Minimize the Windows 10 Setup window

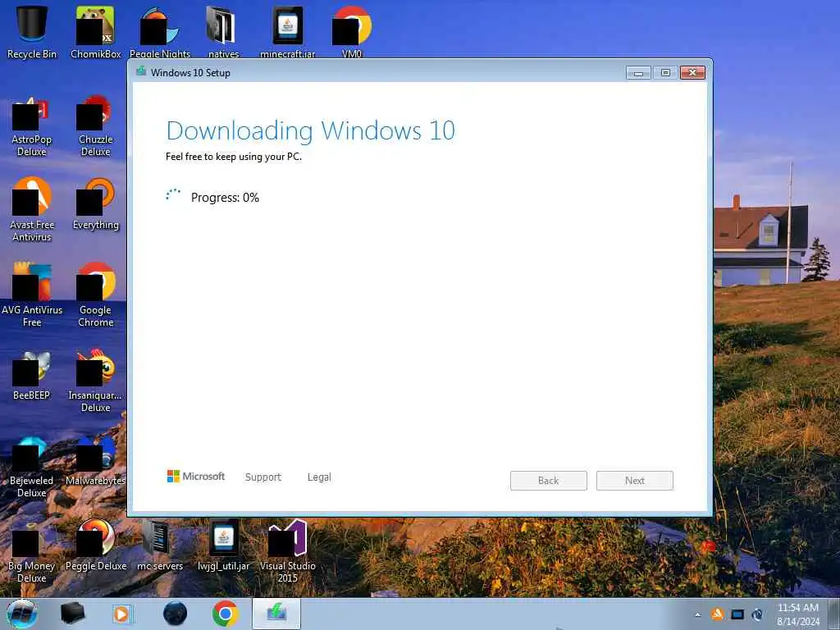pos(638,72)
